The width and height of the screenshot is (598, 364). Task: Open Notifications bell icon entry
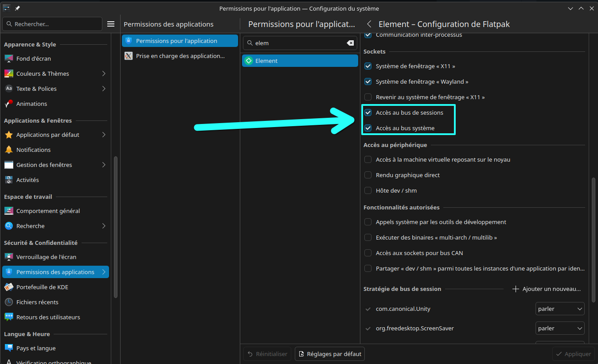pos(9,150)
